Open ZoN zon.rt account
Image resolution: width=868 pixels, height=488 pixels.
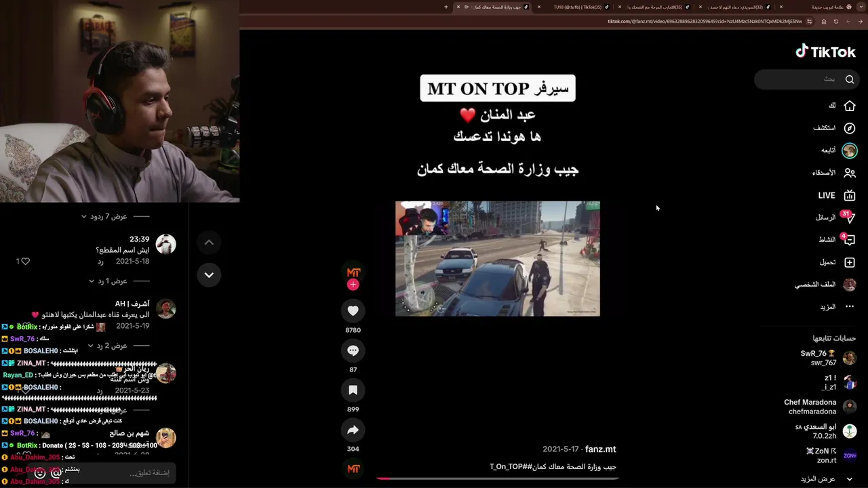(x=831, y=455)
